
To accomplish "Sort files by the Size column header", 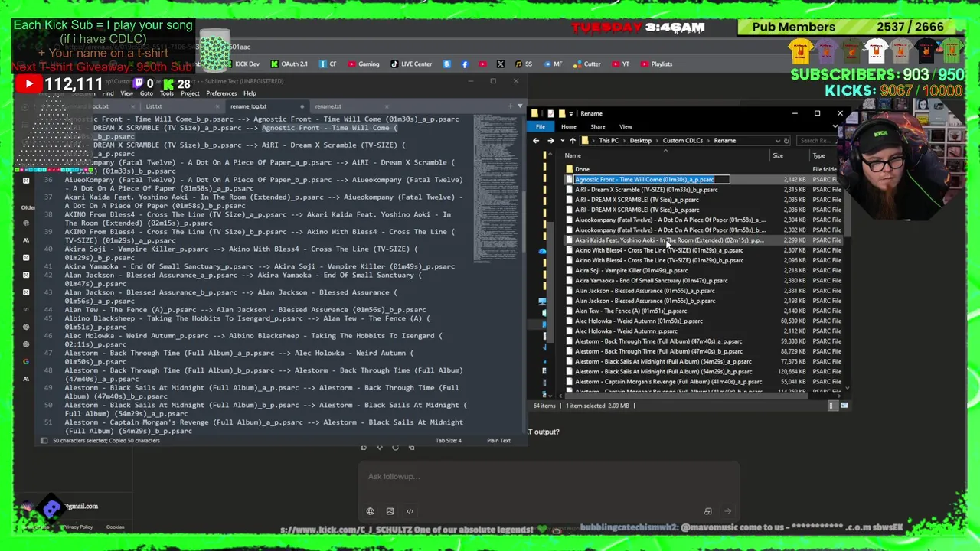I will pos(778,156).
